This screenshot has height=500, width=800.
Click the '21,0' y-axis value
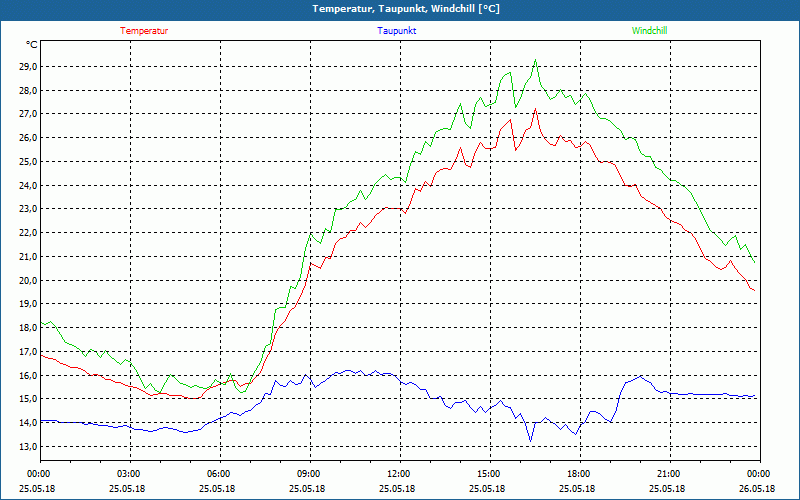coord(28,257)
